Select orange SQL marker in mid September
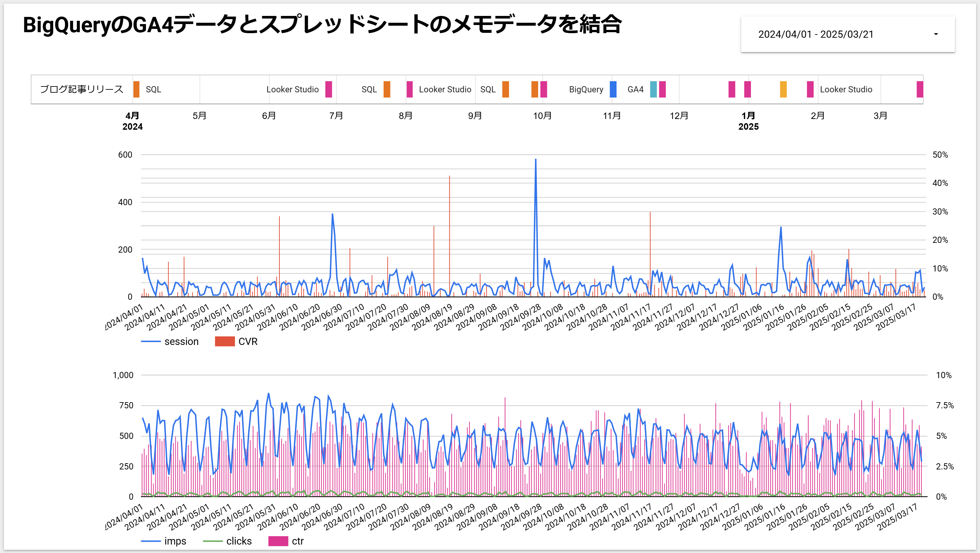 (506, 89)
